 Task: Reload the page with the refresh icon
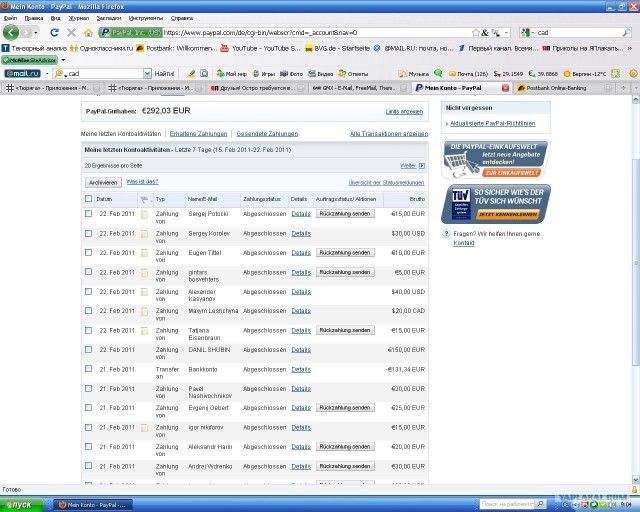coord(54,32)
